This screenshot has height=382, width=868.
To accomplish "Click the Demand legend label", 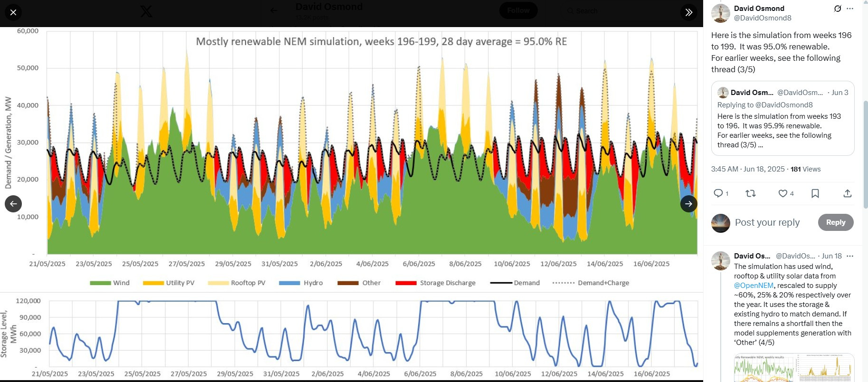I will 527,283.
